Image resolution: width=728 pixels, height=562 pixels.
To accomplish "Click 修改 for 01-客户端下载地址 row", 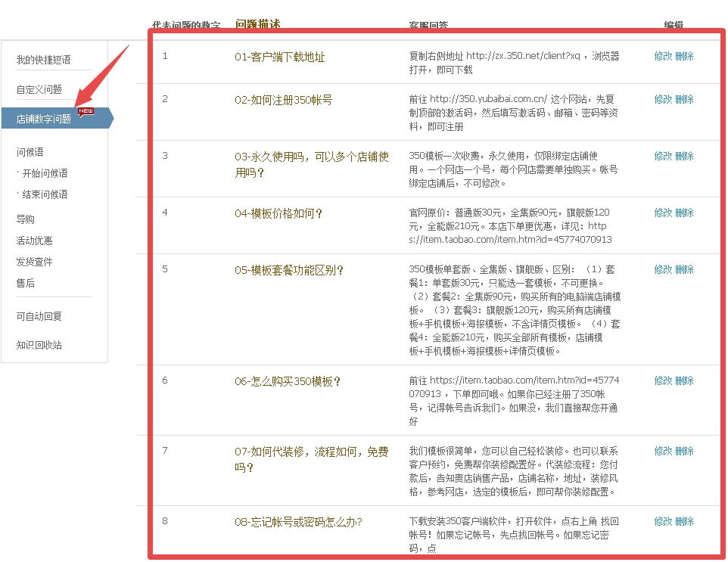I will pos(663,56).
